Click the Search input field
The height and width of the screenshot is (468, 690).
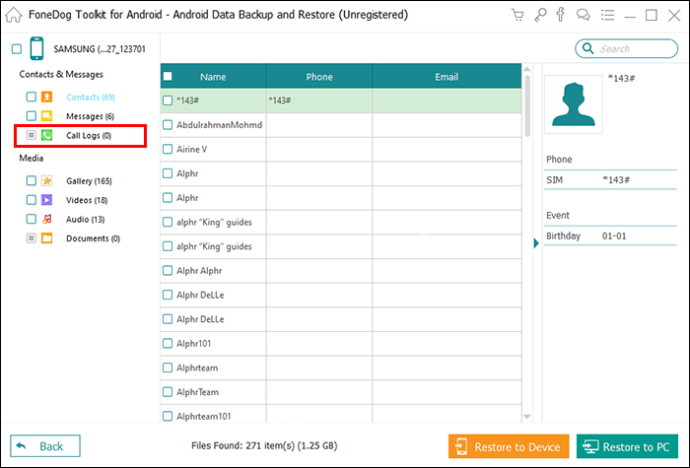click(627, 48)
